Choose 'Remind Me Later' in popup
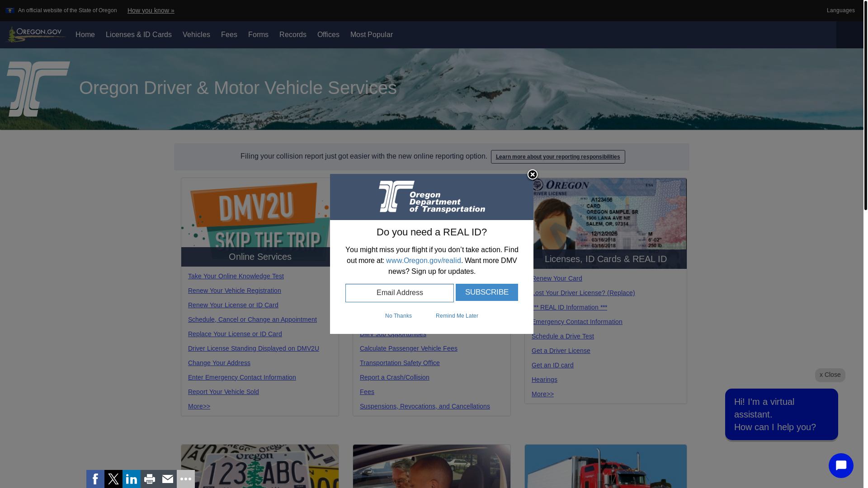Image resolution: width=868 pixels, height=488 pixels. (457, 316)
